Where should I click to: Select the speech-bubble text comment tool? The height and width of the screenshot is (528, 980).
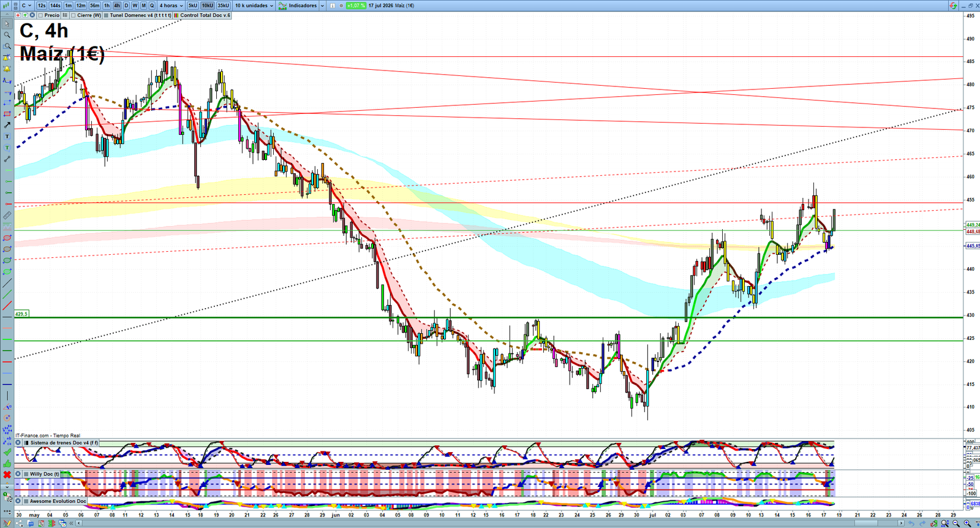tap(7, 148)
